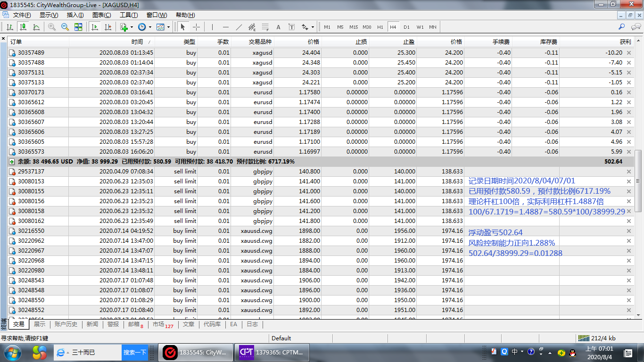Image resolution: width=644 pixels, height=362 pixels.
Task: Toggle the H4 timeframe button
Action: 393,27
